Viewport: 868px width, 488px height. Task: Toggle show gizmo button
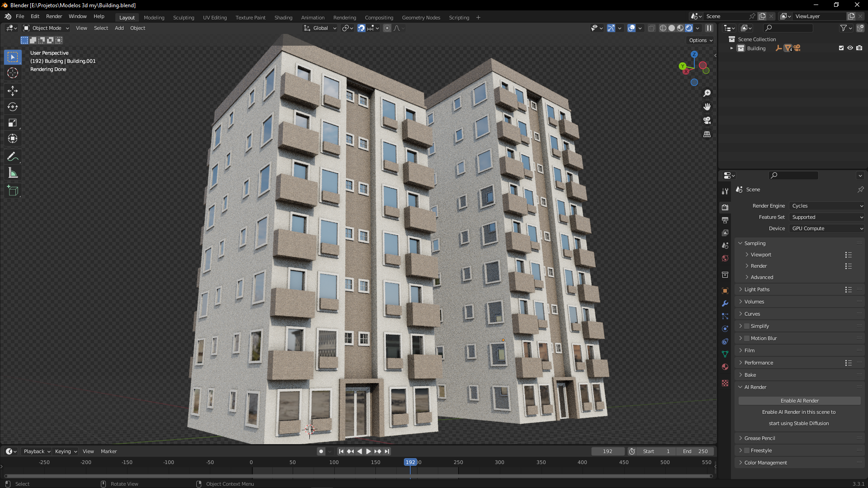pyautogui.click(x=611, y=28)
